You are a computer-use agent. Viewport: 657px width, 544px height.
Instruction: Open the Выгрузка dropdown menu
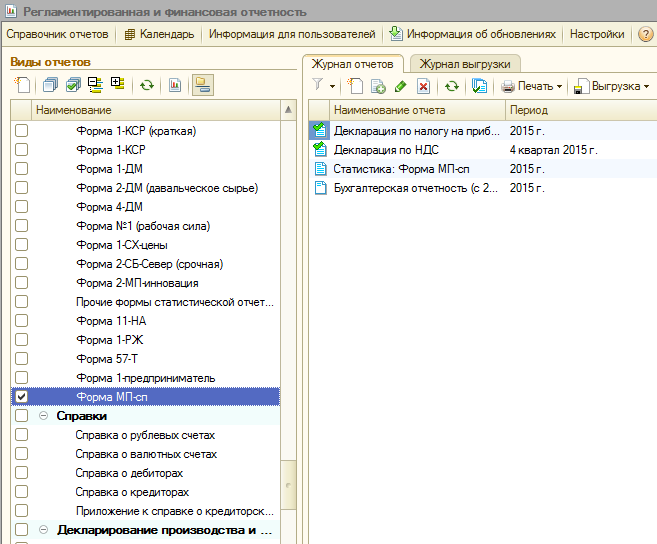(x=611, y=87)
